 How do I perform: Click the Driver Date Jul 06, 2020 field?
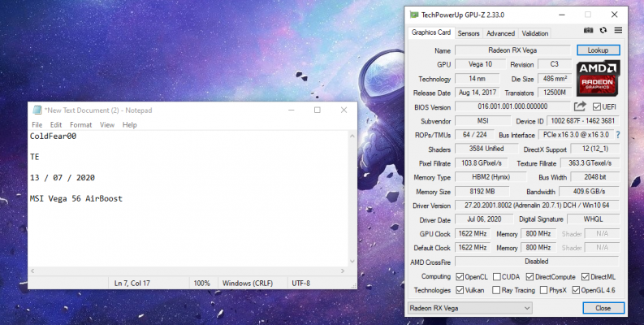point(484,219)
